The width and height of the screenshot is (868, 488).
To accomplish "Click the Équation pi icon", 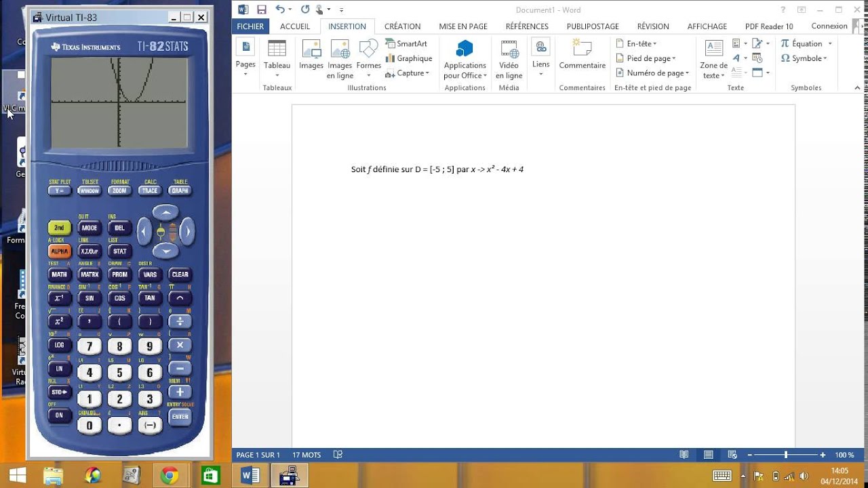I will pyautogui.click(x=785, y=43).
